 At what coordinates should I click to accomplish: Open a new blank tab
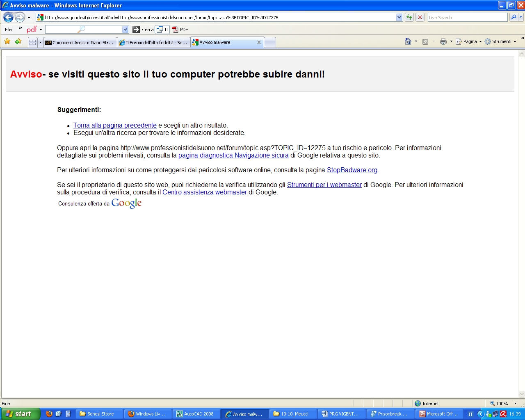coord(270,42)
